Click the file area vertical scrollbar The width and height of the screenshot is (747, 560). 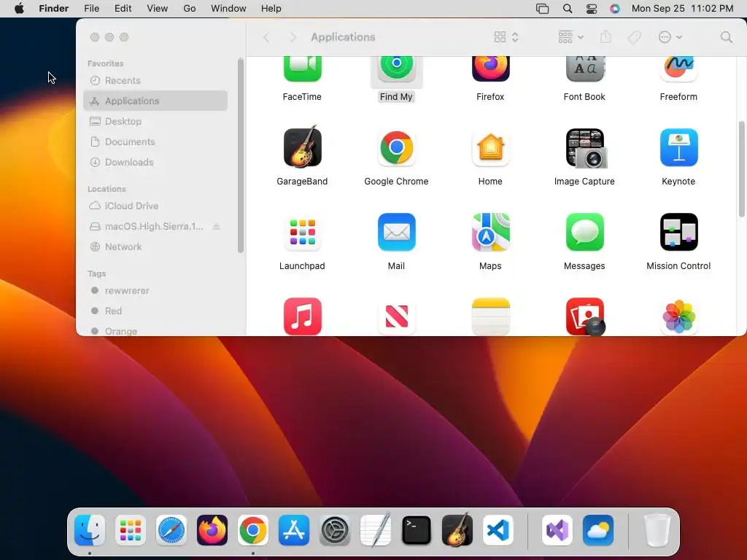point(741,169)
